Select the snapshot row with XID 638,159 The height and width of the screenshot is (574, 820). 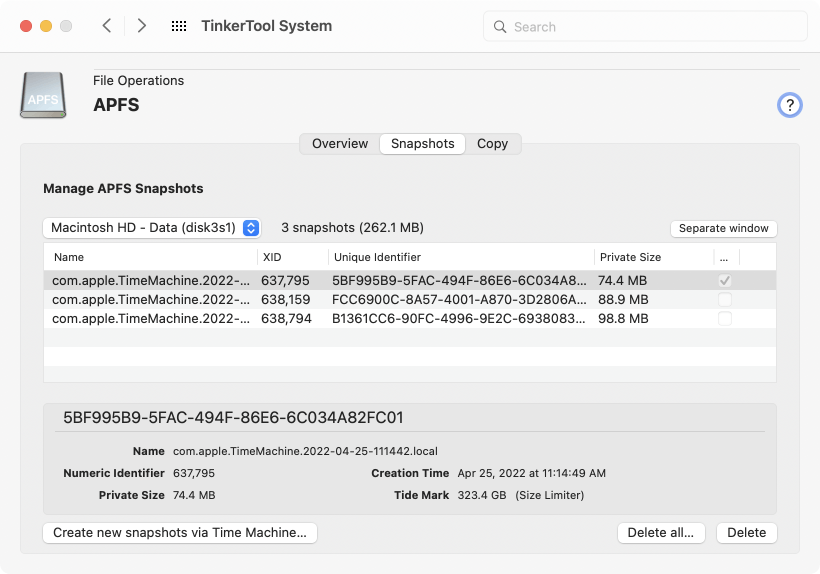pyautogui.click(x=410, y=300)
